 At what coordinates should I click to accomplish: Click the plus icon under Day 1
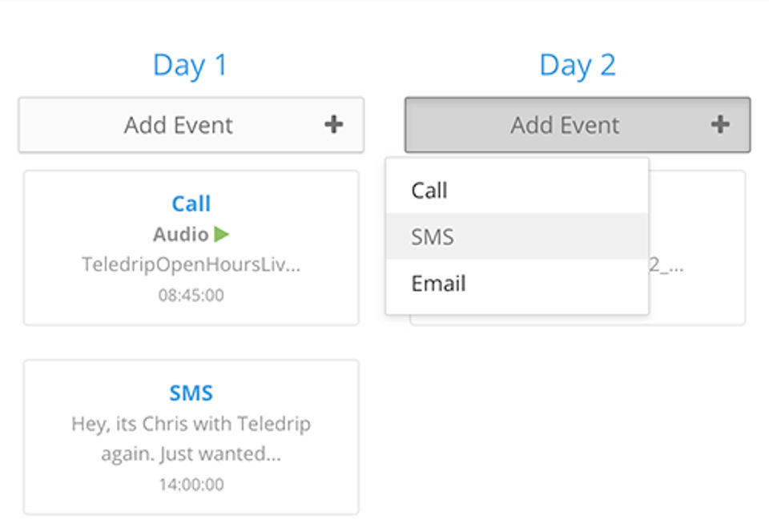(333, 125)
